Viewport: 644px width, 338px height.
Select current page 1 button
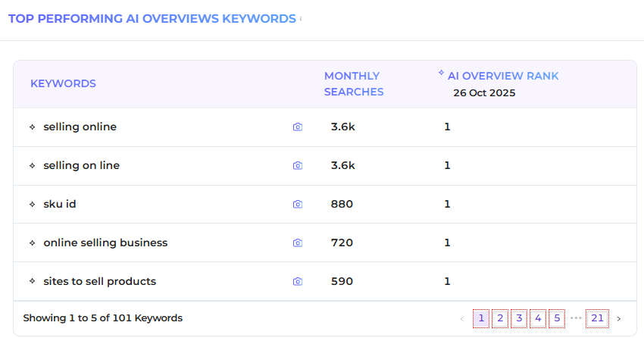click(481, 318)
